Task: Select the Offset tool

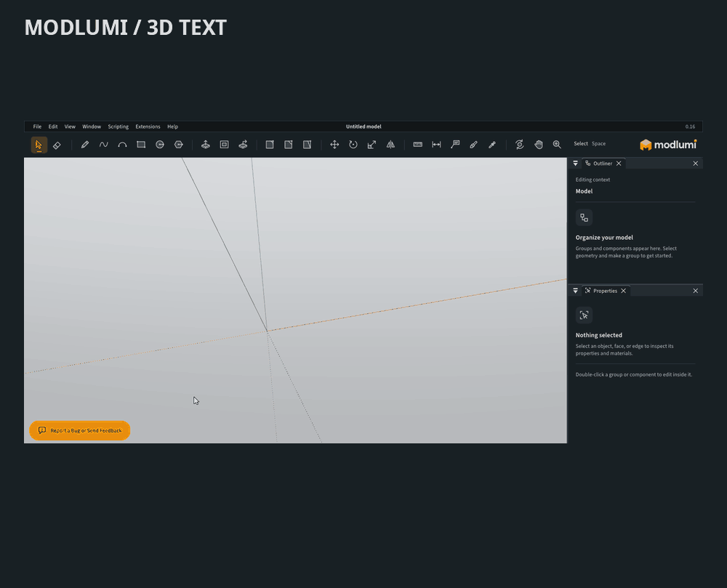Action: pos(225,145)
